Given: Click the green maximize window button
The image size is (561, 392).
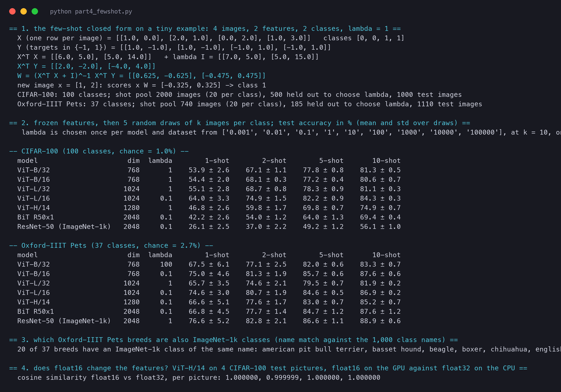Looking at the screenshot, I should 35,11.
